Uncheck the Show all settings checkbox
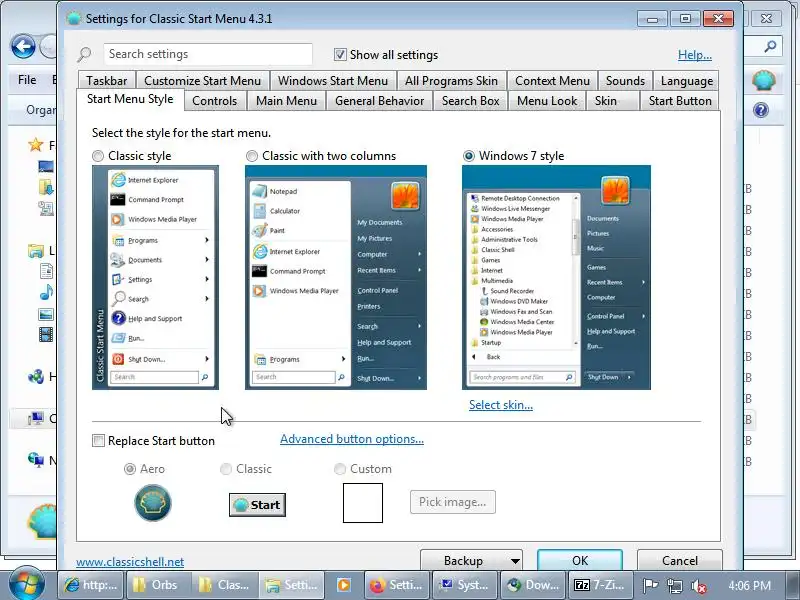This screenshot has height=600, width=800. [x=340, y=54]
